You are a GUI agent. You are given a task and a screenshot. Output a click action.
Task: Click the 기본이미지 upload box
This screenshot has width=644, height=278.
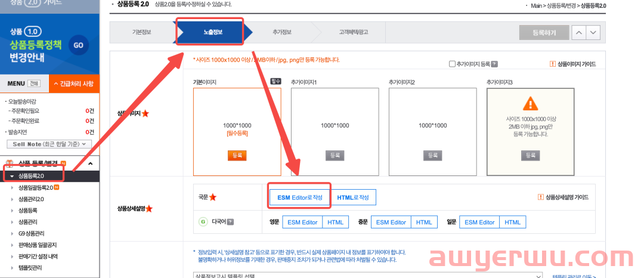237,132
